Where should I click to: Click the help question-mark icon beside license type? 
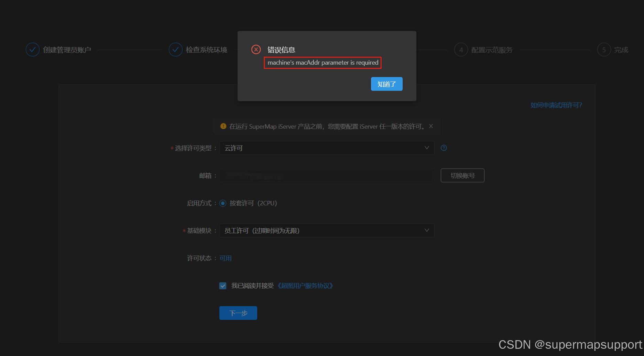444,148
